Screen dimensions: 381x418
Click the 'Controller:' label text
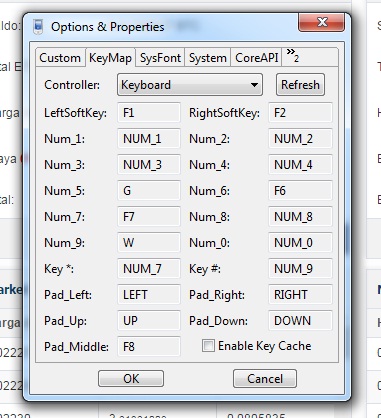[x=72, y=85]
